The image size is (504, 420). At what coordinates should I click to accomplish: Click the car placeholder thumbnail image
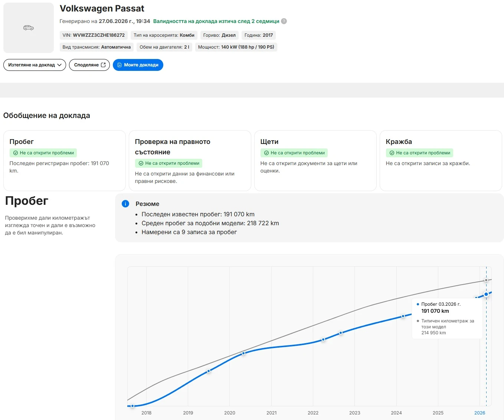tap(29, 28)
